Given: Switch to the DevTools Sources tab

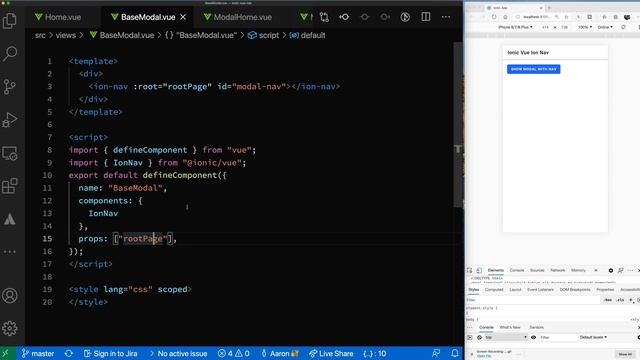Looking at the screenshot, I should tap(537, 270).
